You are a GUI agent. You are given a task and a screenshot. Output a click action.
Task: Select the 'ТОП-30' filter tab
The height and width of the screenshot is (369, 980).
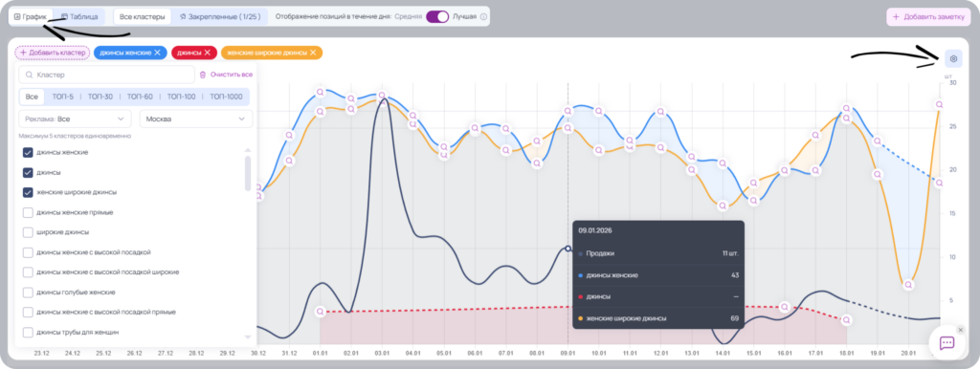point(100,97)
